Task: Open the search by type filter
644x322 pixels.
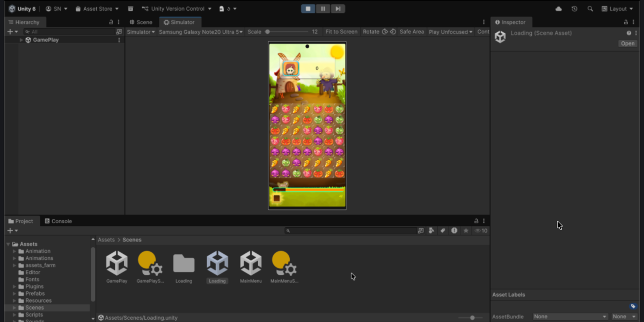Action: [x=431, y=230]
